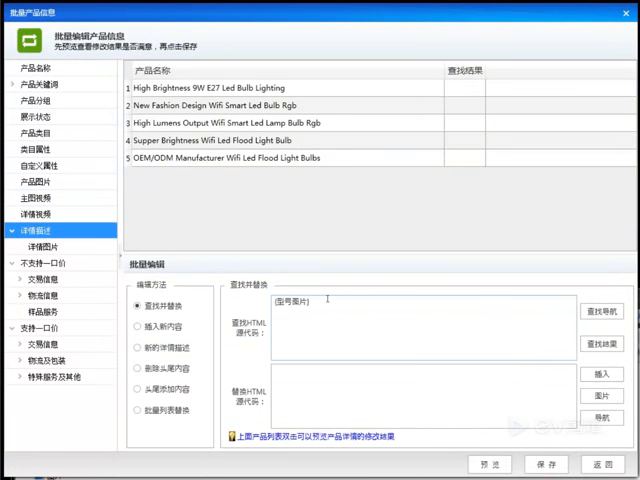The width and height of the screenshot is (640, 480).
Task: Focus the 查找HTML源代码 text area
Action: 424,328
